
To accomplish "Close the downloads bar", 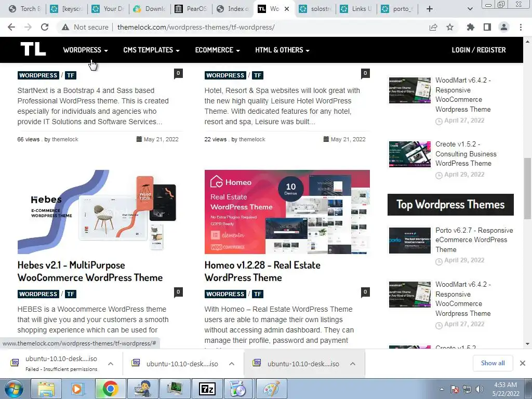I will tap(523, 363).
